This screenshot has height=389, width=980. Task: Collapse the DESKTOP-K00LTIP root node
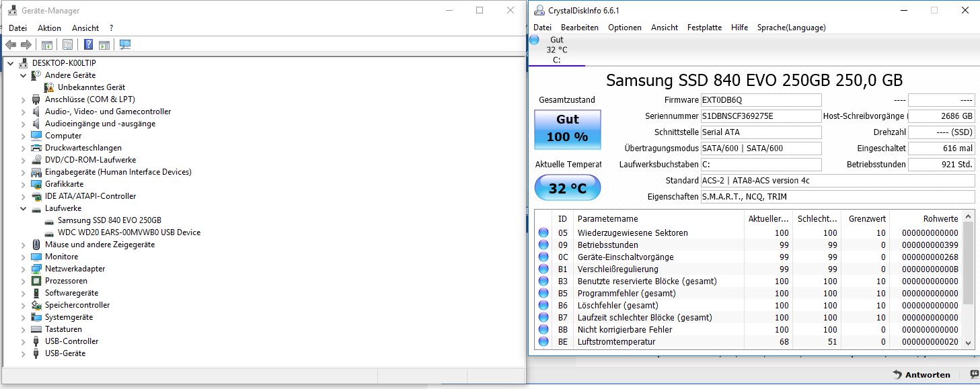tap(10, 63)
